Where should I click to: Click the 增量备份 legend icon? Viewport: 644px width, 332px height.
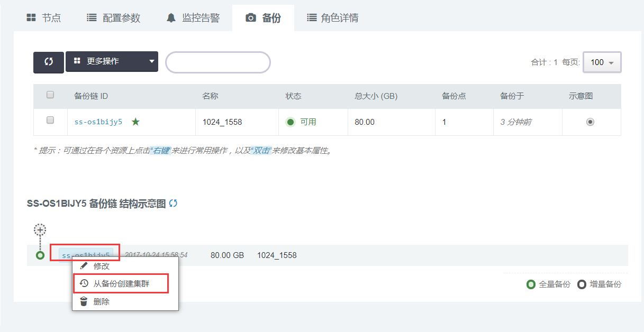point(582,284)
